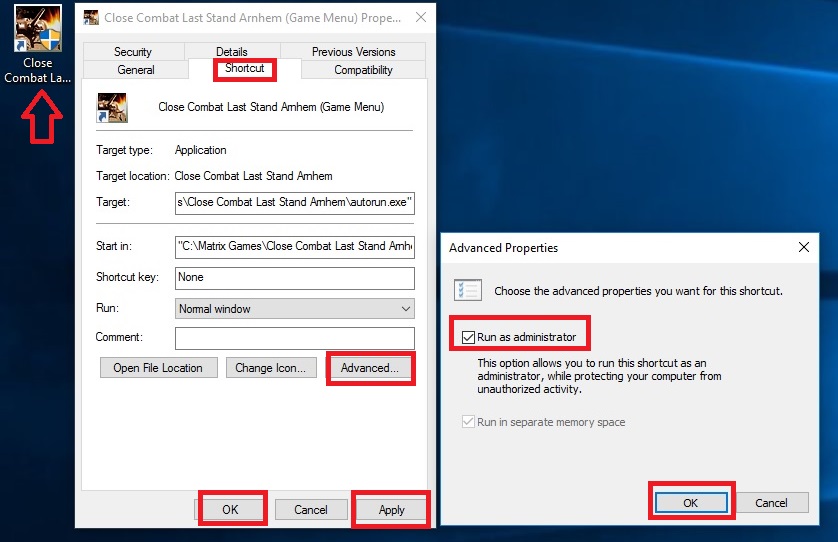Open the Run window-mode dropdown
The image size is (838, 542).
pyautogui.click(x=294, y=308)
